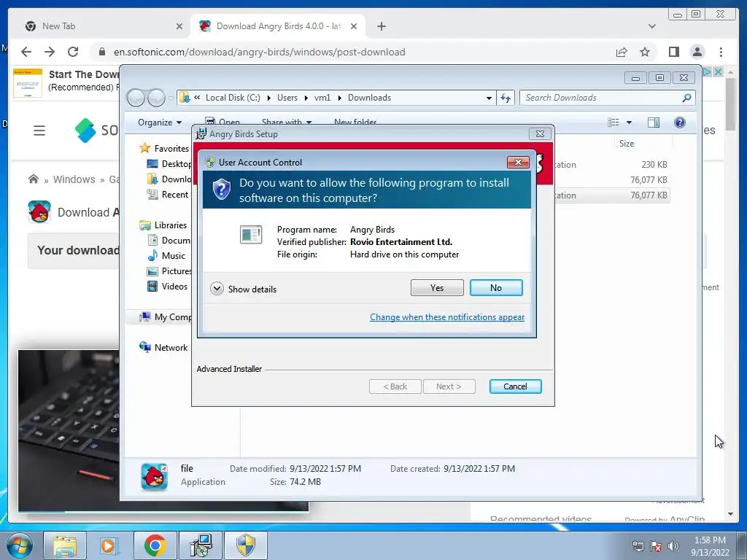Open the Organize dropdown in Explorer
Viewport: 747px width, 560px height.
160,122
